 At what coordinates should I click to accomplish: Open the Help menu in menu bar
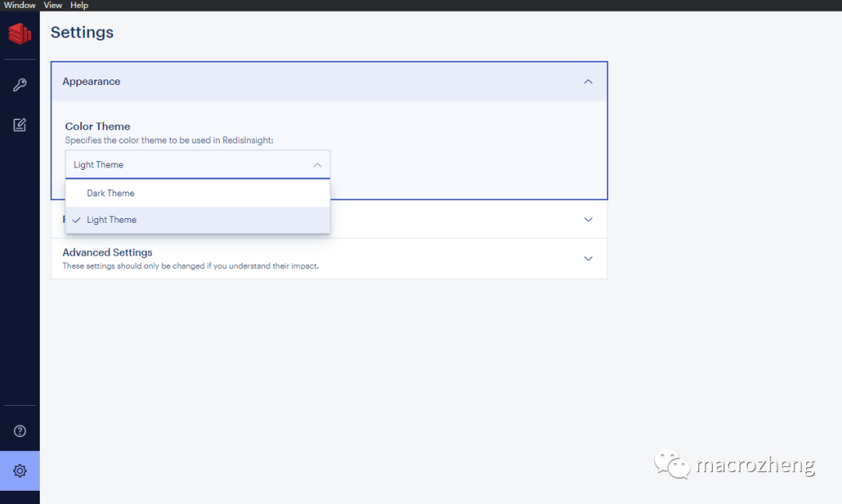pos(79,5)
